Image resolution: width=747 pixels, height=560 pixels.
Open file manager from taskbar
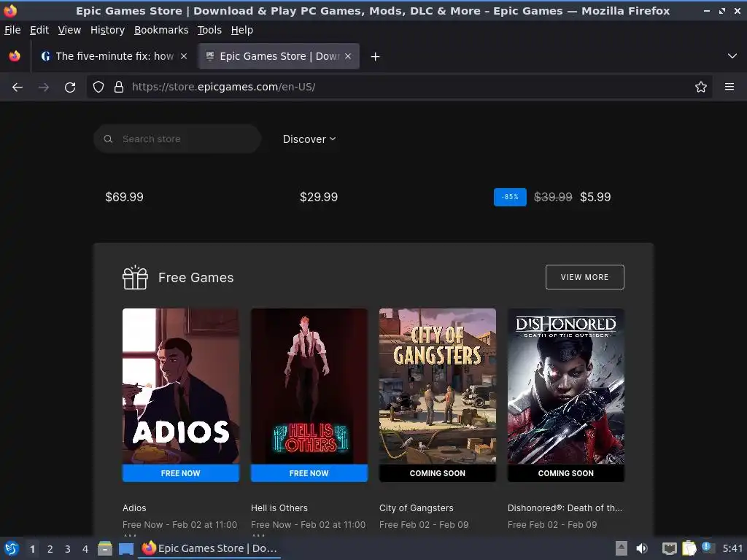(x=105, y=548)
